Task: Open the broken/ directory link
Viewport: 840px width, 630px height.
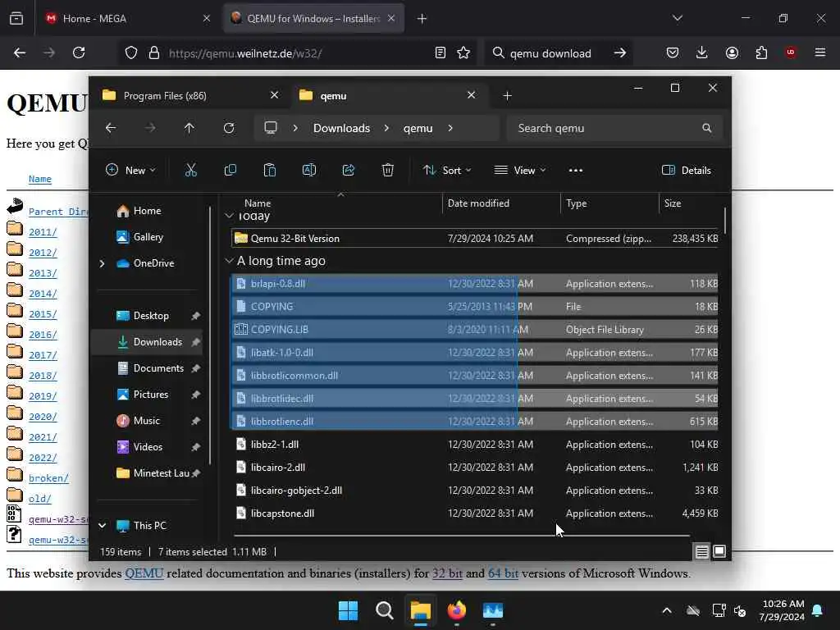Action: click(x=48, y=478)
